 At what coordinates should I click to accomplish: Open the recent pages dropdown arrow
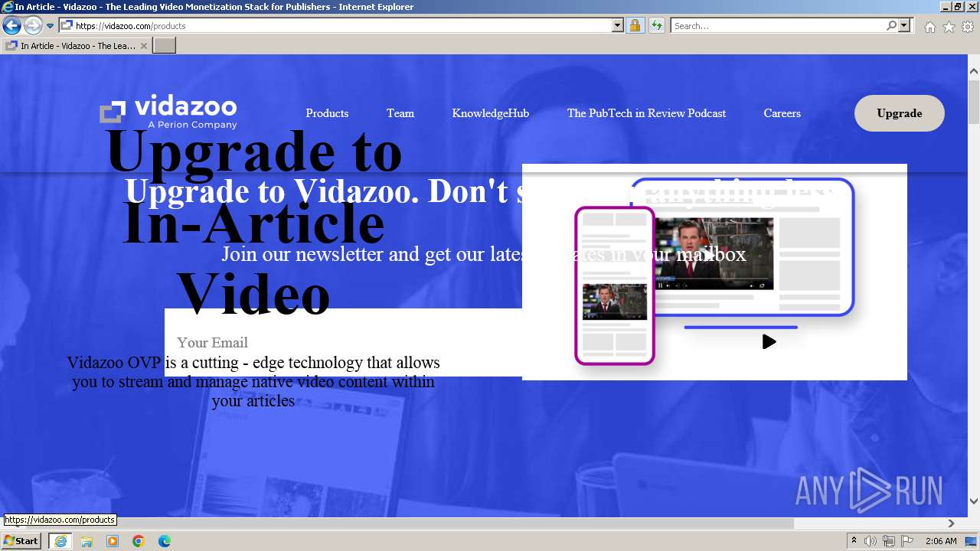(51, 26)
